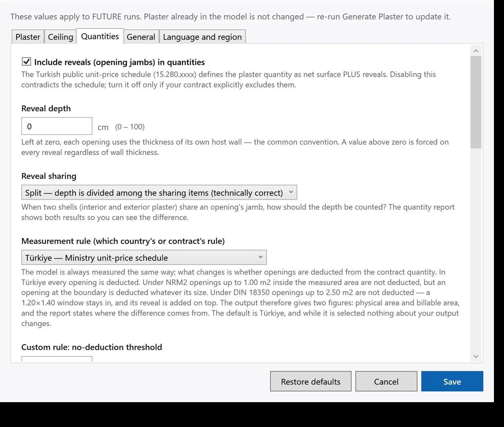The image size is (504, 427).
Task: Click the Reveal sharing dropdown chevron
Action: pos(291,192)
